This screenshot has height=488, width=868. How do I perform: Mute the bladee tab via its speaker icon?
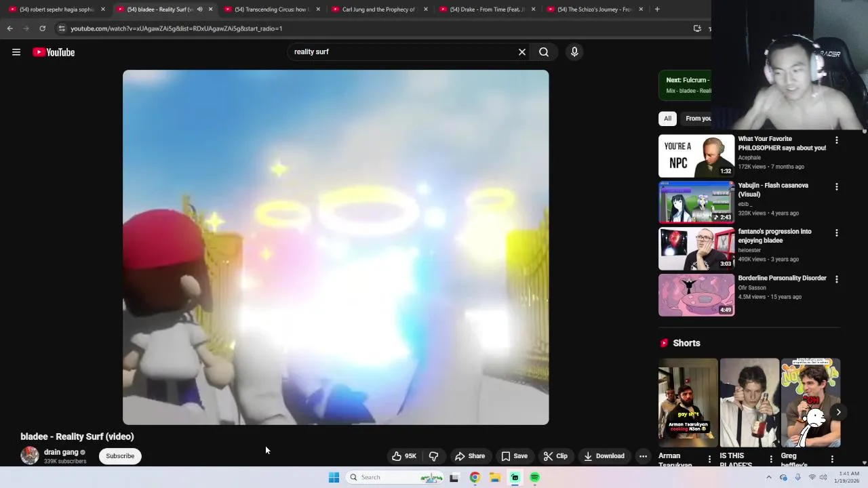point(199,9)
